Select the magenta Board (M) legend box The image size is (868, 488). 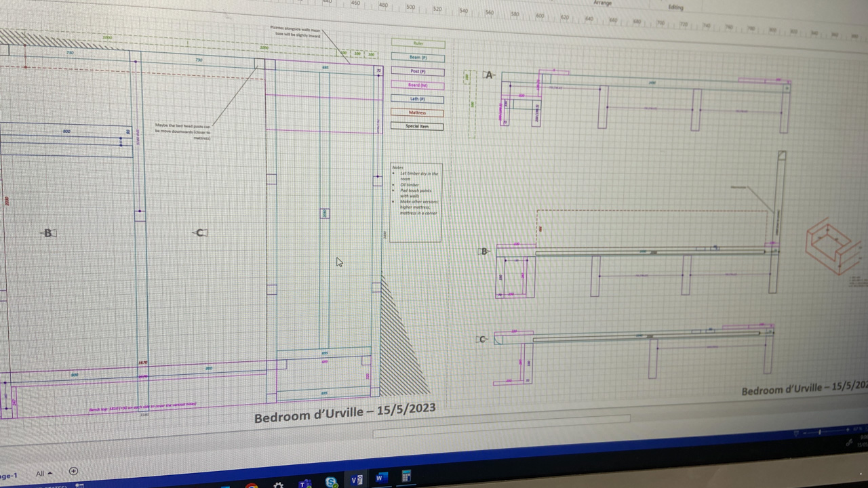pyautogui.click(x=418, y=85)
